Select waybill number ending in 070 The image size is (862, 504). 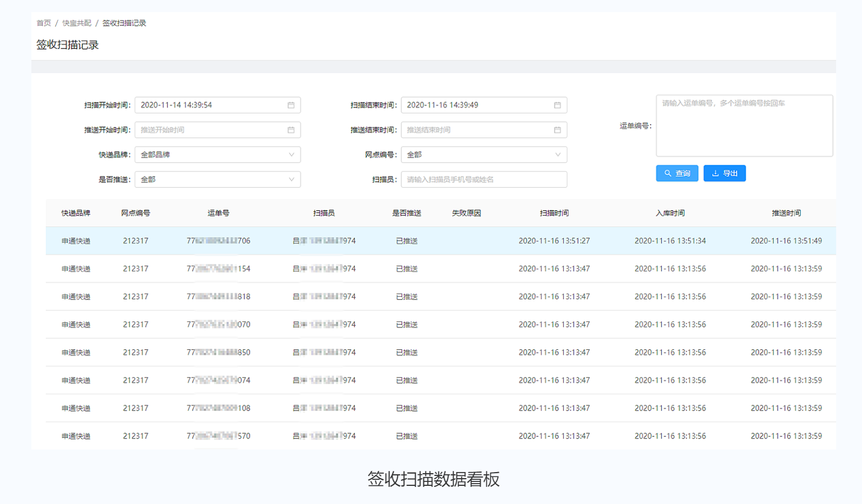219,325
